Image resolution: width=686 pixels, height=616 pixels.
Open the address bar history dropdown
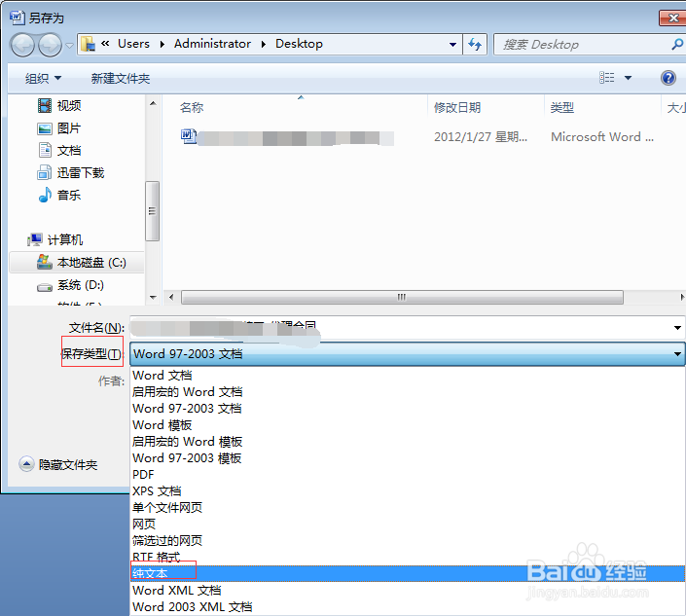pyautogui.click(x=452, y=44)
